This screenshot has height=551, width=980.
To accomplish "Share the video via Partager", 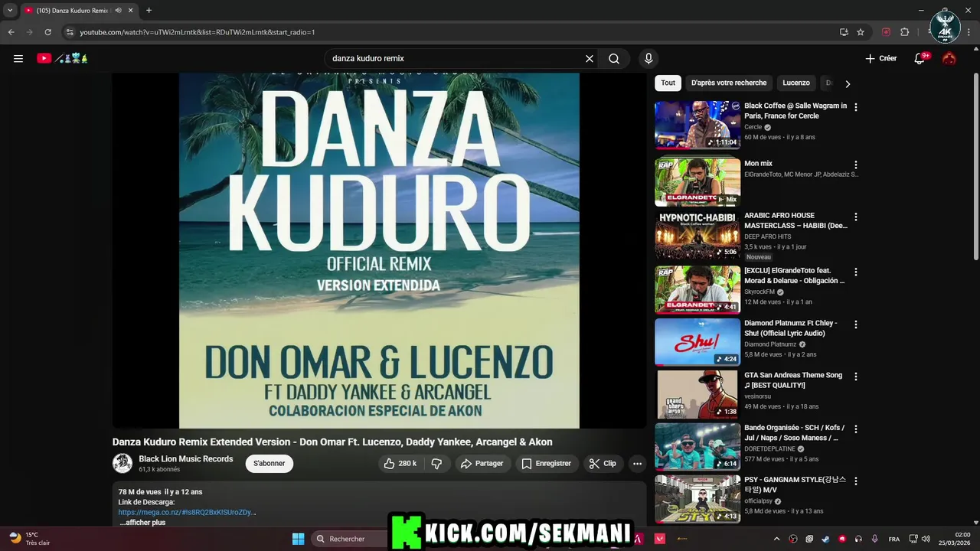I will [482, 463].
